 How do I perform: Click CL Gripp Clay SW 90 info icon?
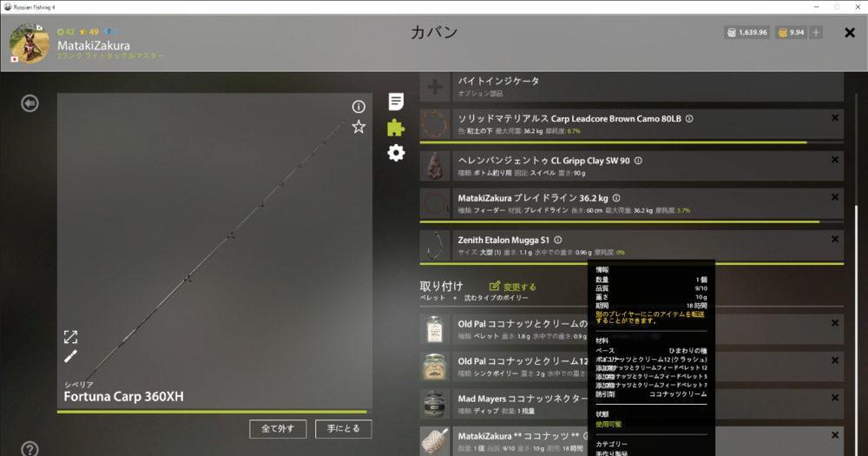(x=638, y=161)
